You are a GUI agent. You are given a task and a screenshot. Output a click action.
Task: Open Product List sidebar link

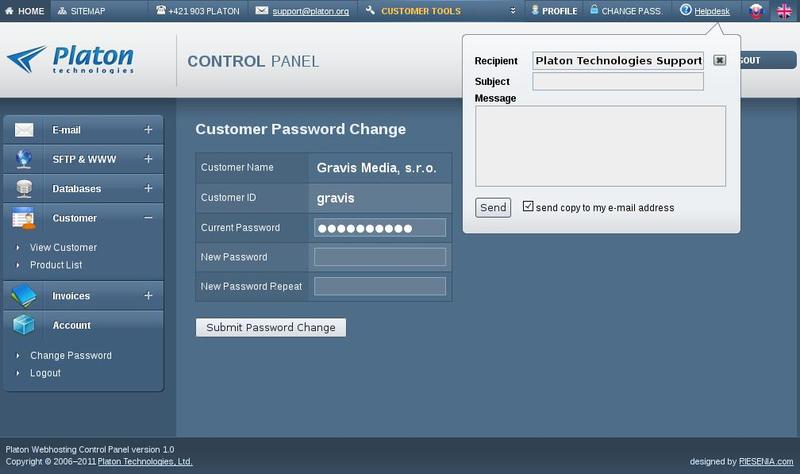tap(56, 265)
